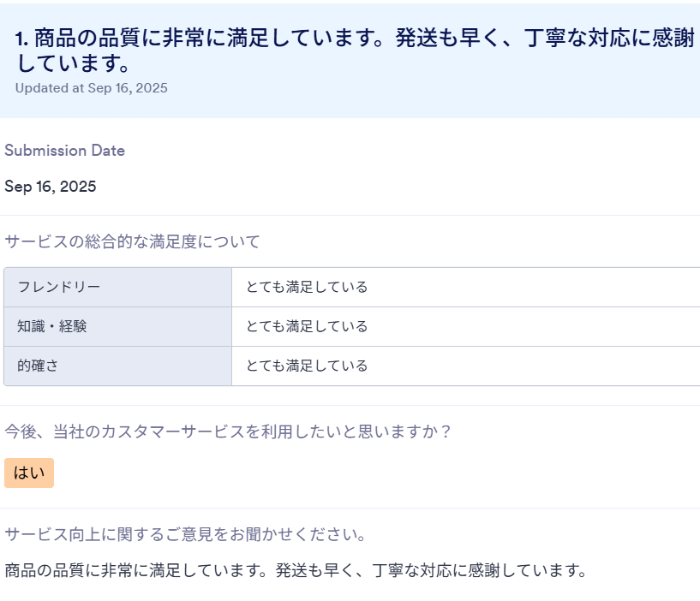This screenshot has width=700, height=601.
Task: Select the 'Submission Date' field label
Action: click(x=64, y=151)
